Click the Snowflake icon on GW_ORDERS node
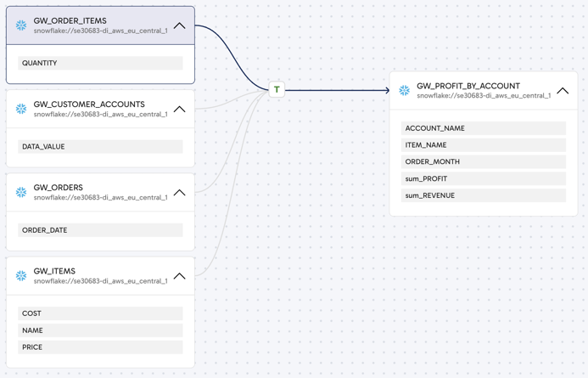The height and width of the screenshot is (378, 588). [x=21, y=192]
